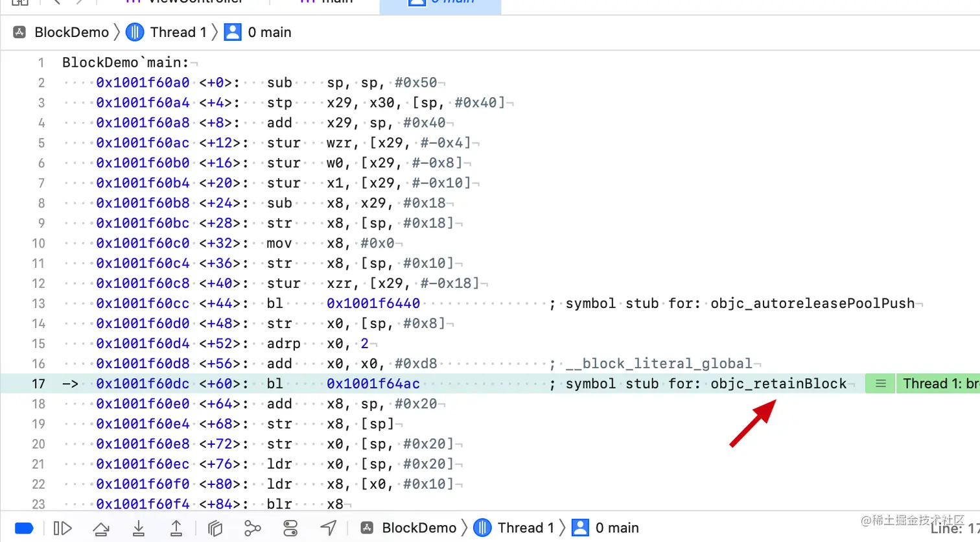Screen dimensions: 980x542
Task: Open the Debug View Hierarchy tool
Action: point(215,528)
